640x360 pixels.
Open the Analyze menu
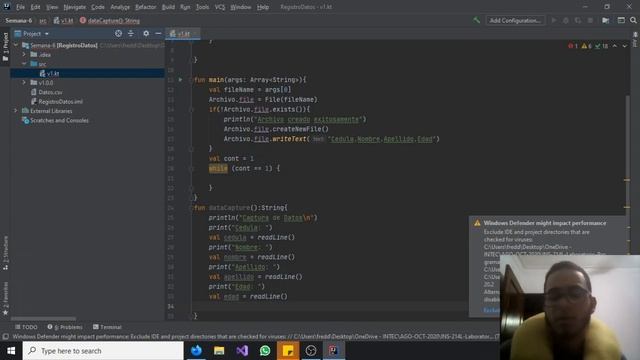(x=120, y=7)
